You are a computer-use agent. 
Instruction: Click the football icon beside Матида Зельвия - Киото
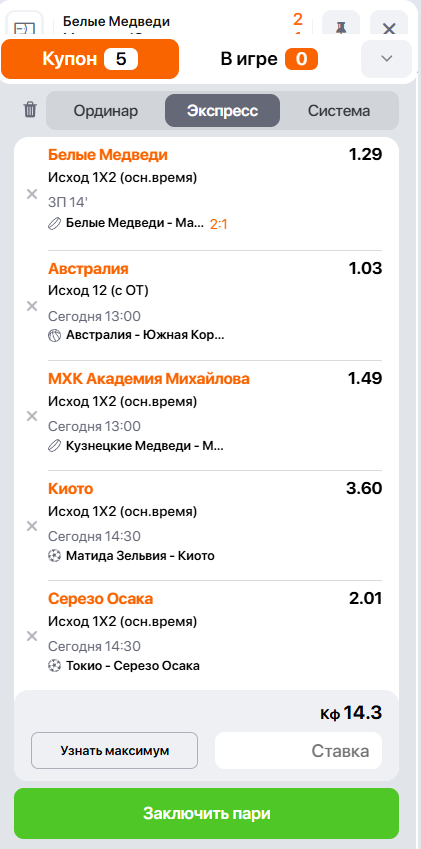54,556
